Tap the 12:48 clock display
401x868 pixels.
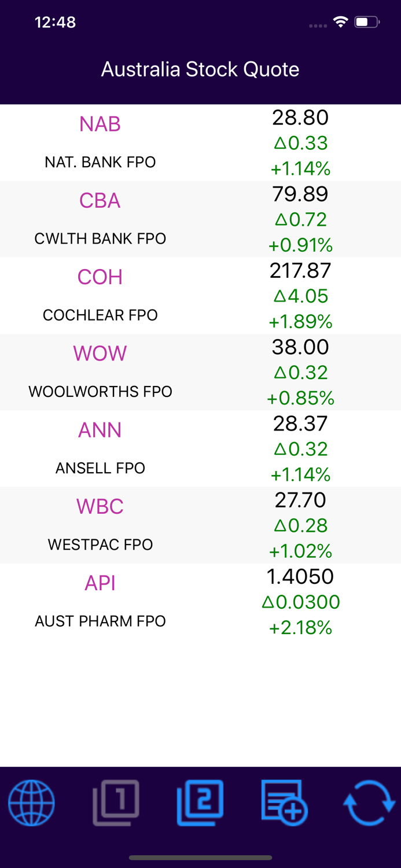pos(55,22)
